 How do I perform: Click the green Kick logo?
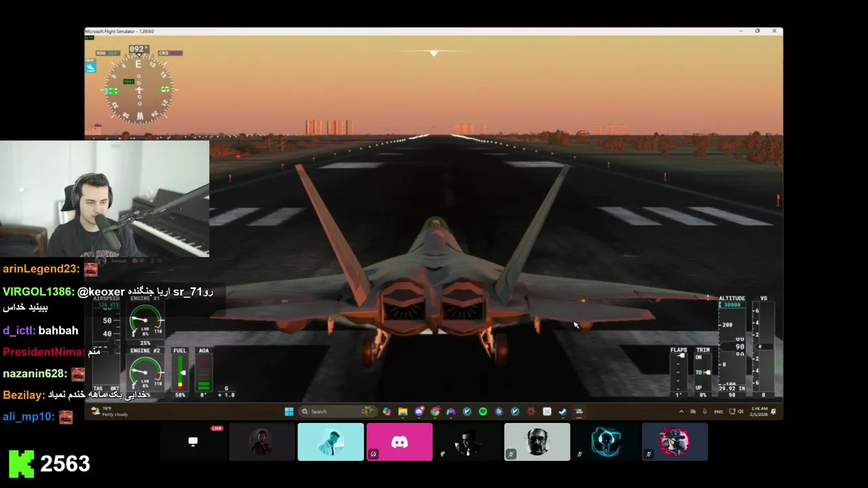click(x=21, y=464)
